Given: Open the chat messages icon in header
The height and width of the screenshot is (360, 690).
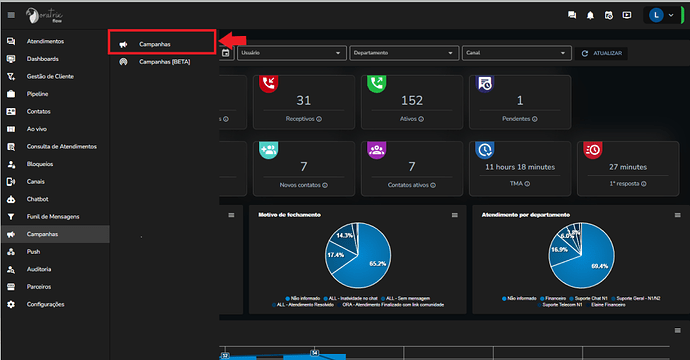Looking at the screenshot, I should click(x=572, y=15).
